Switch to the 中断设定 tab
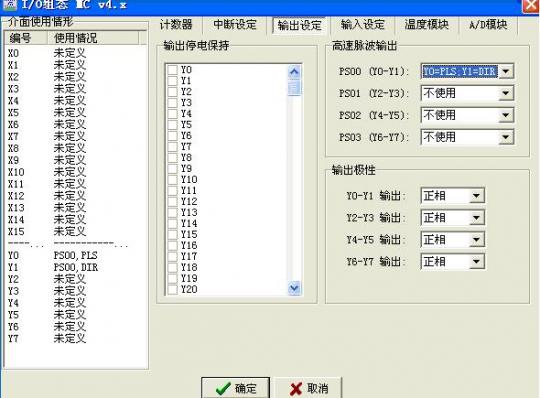This screenshot has width=540, height=398. point(235,25)
